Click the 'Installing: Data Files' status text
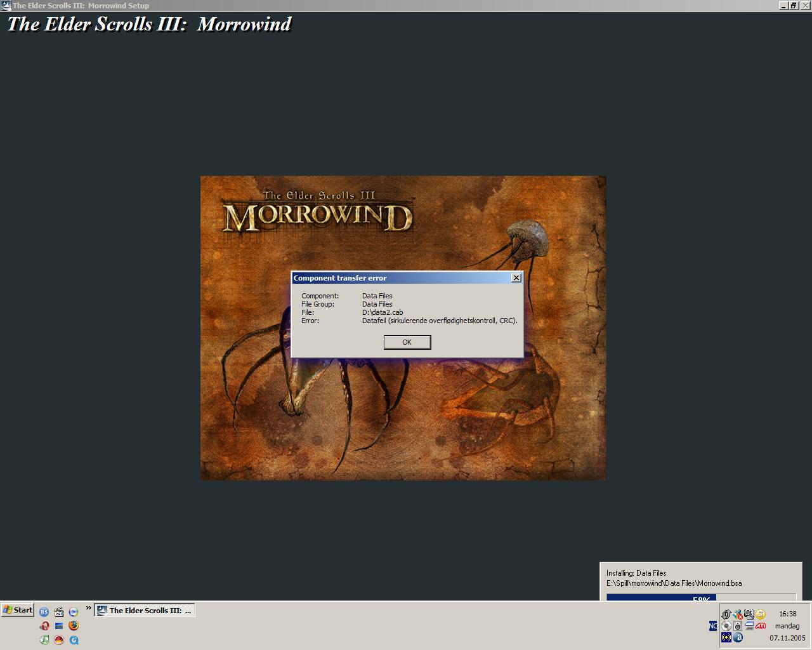 (636, 573)
